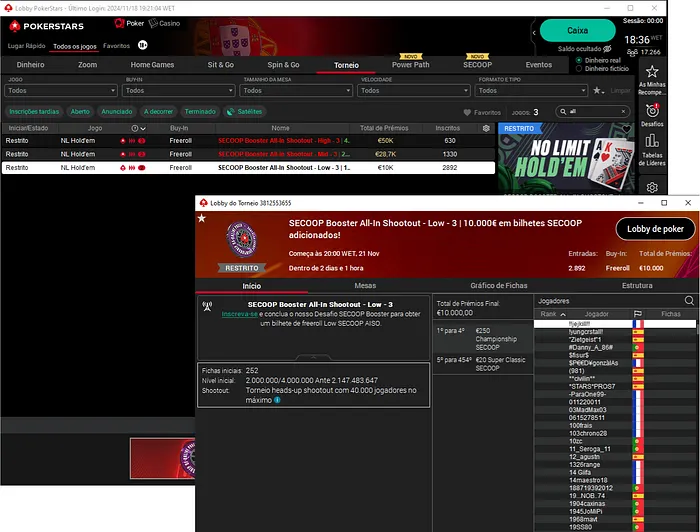
Task: Open the Gráfico de Fichas tab
Action: [x=499, y=286]
